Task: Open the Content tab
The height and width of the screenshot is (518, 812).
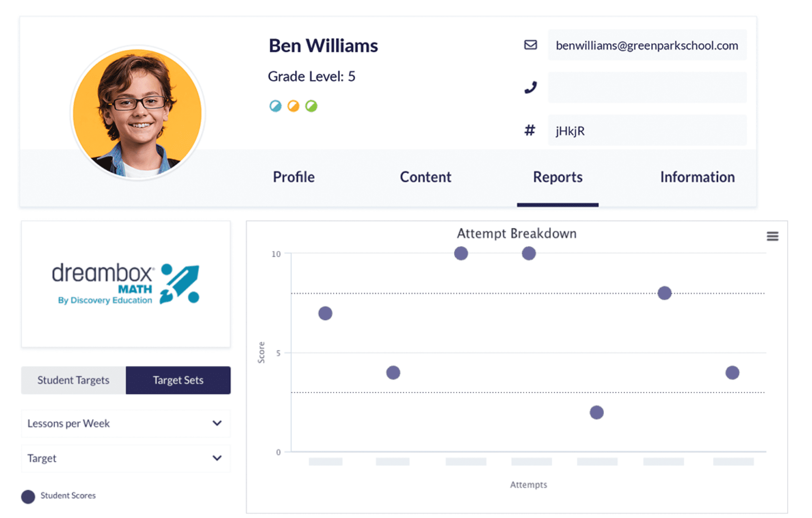Action: [425, 177]
